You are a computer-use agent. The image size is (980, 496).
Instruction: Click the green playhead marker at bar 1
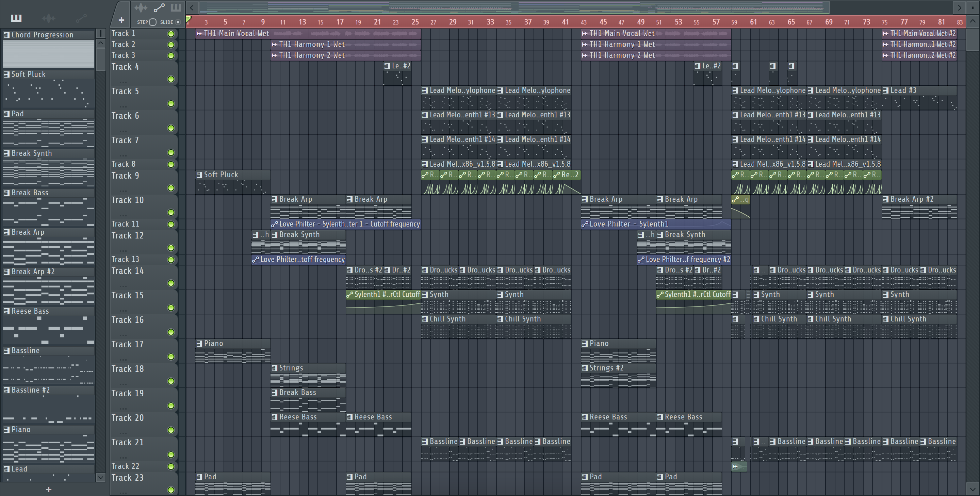[189, 19]
